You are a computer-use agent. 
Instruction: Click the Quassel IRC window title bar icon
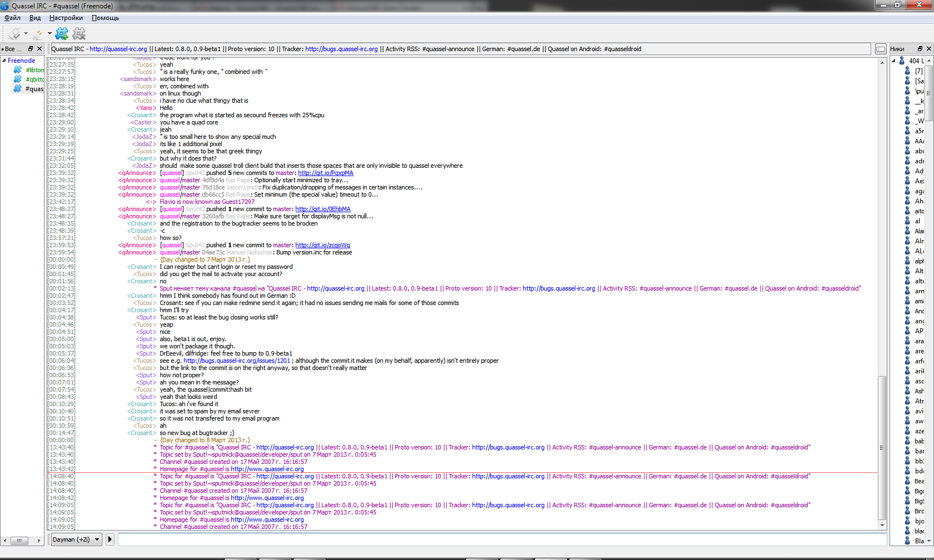[5, 6]
